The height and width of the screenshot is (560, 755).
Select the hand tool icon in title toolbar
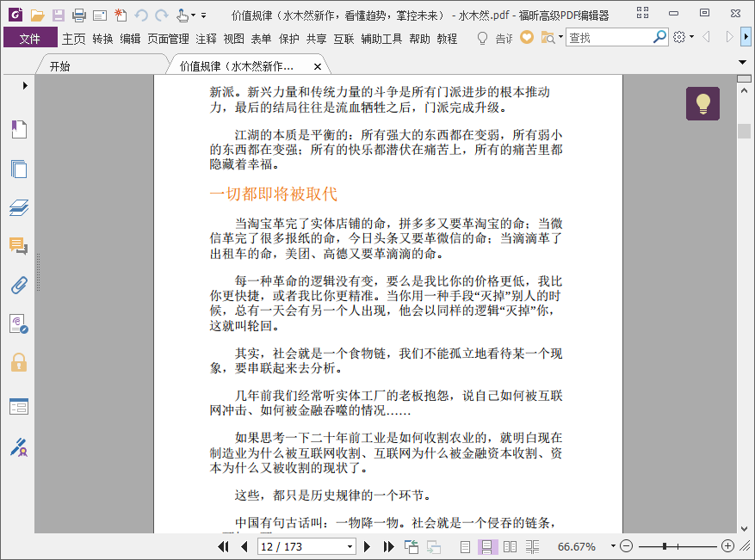pos(182,15)
